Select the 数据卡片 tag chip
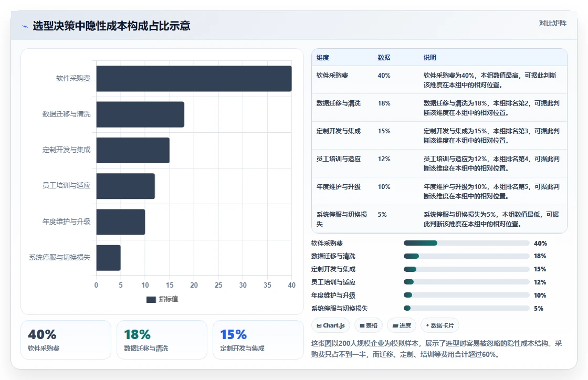Image resolution: width=588 pixels, height=380 pixels. (x=439, y=325)
